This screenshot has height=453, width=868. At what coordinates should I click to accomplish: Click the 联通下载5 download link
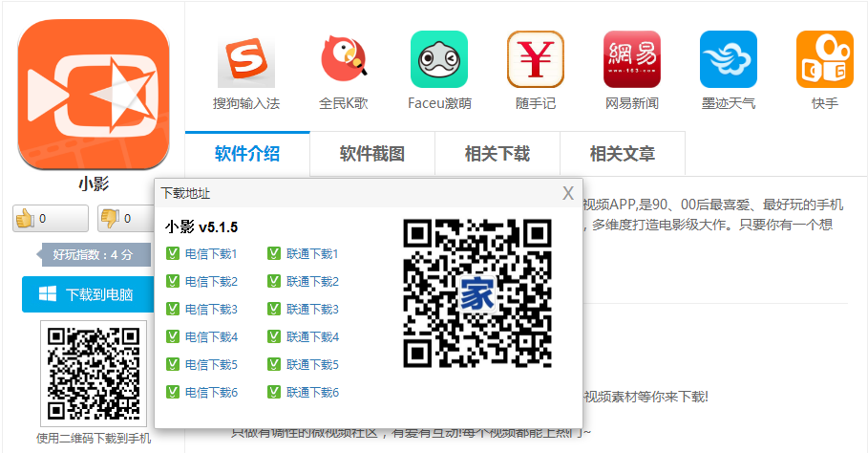(x=312, y=364)
